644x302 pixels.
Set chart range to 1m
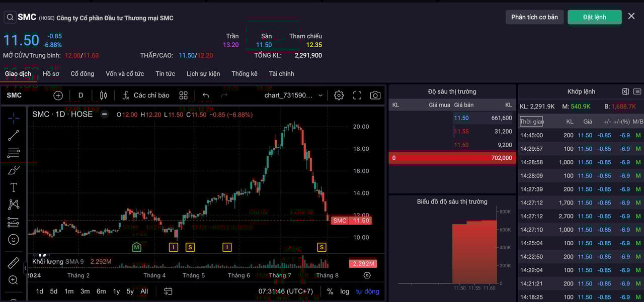point(69,291)
